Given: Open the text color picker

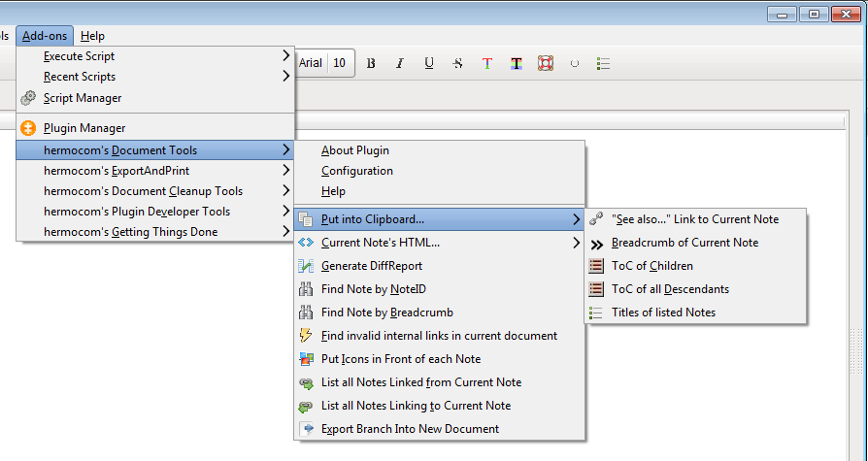Looking at the screenshot, I should pos(487,63).
